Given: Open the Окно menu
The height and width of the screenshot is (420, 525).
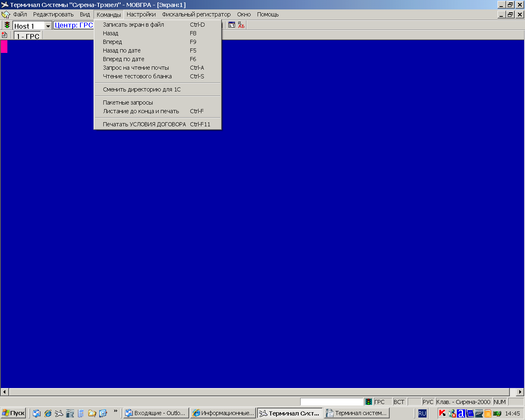Looking at the screenshot, I should click(x=244, y=14).
